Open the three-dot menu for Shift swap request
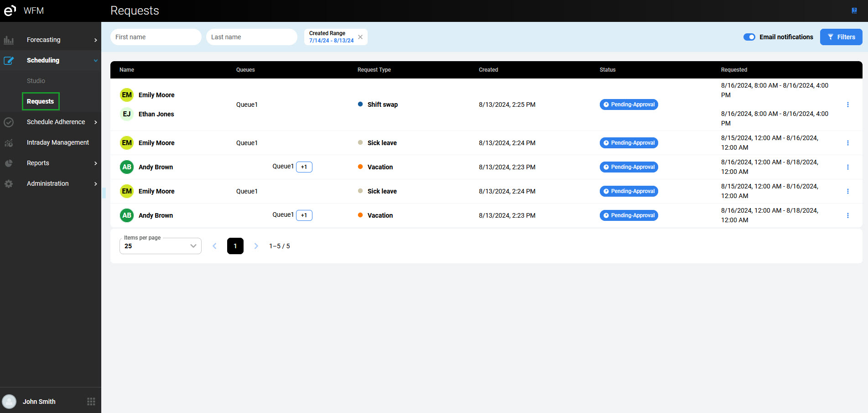The height and width of the screenshot is (413, 868). 848,105
